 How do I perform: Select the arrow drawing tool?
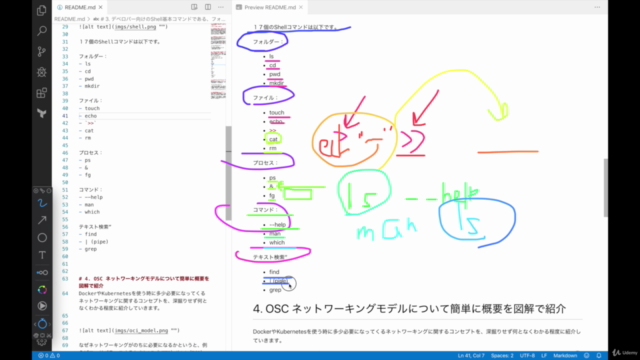[42, 220]
